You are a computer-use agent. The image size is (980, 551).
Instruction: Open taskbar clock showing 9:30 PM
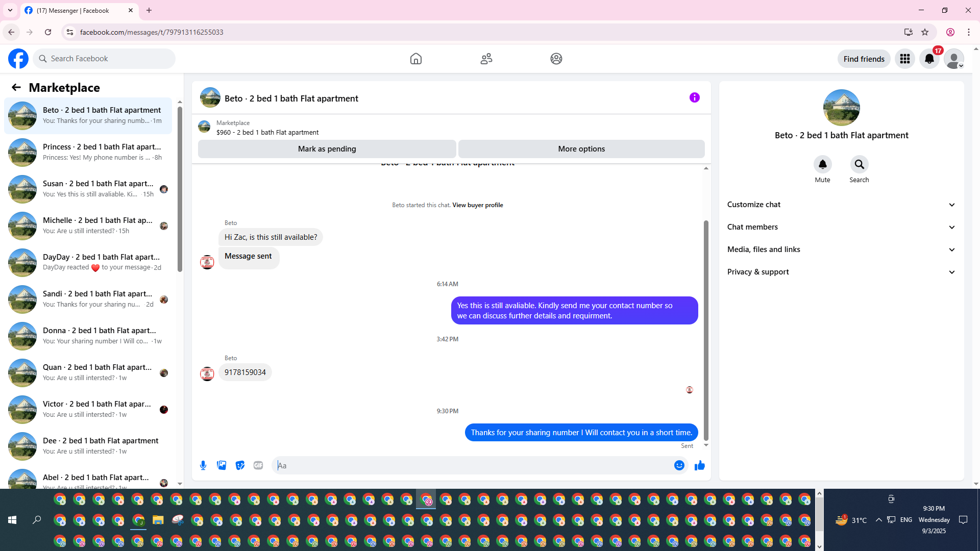click(934, 520)
